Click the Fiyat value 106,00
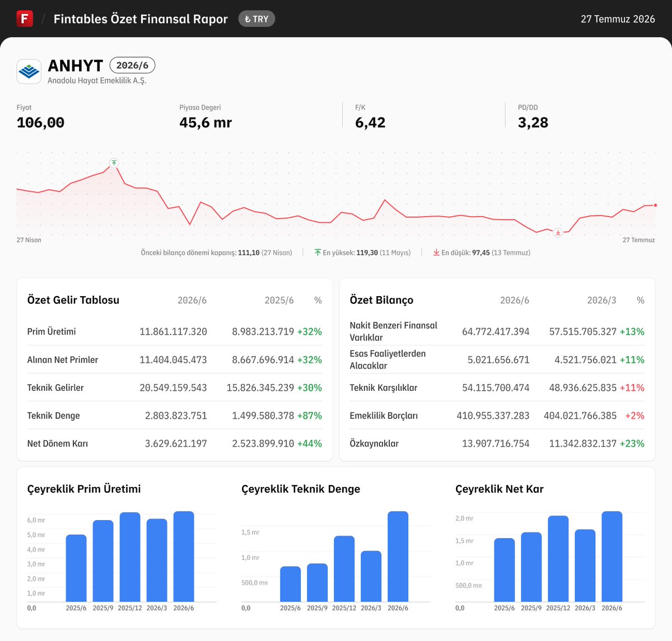 [x=40, y=123]
